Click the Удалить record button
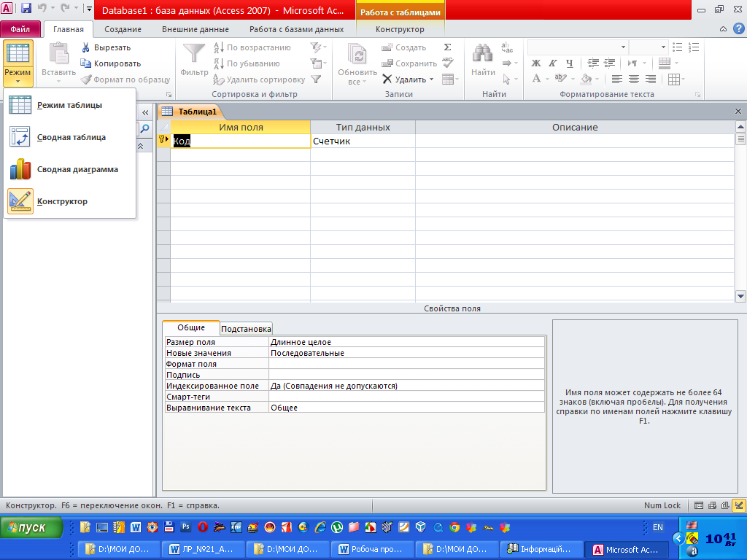The width and height of the screenshot is (747, 560). click(x=404, y=79)
